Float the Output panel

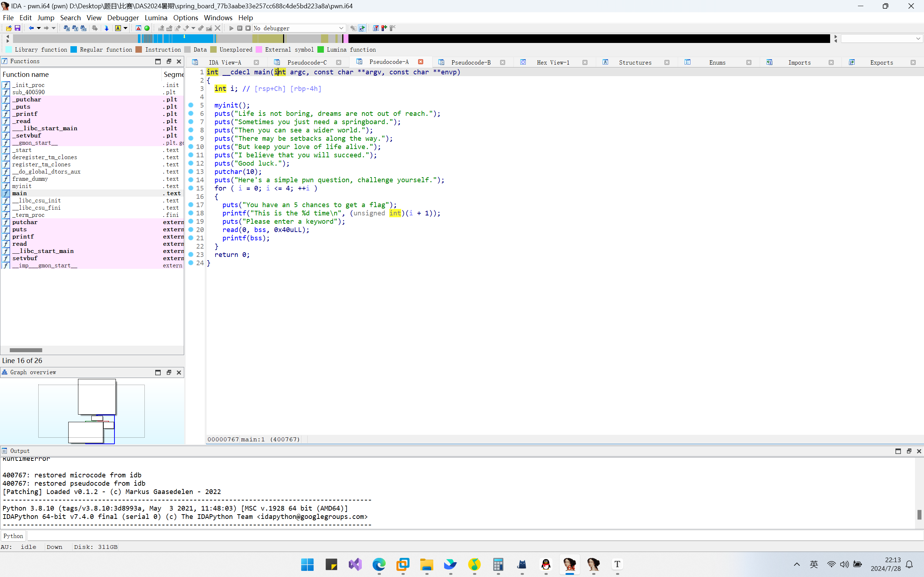click(909, 451)
